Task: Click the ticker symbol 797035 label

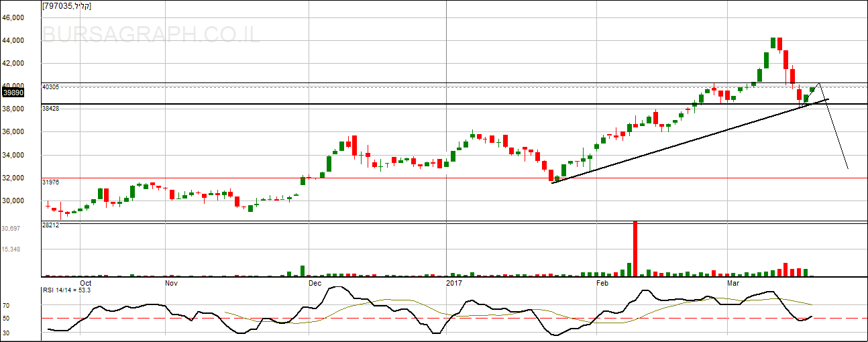Action: (66, 6)
